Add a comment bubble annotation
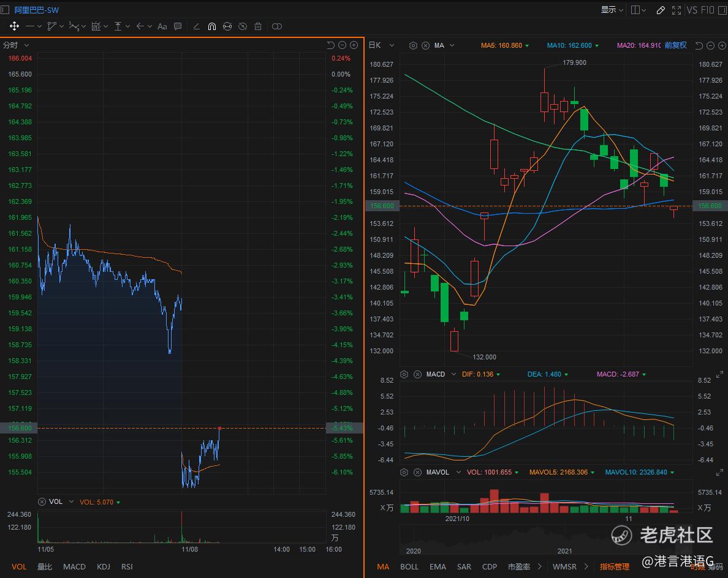 (177, 26)
